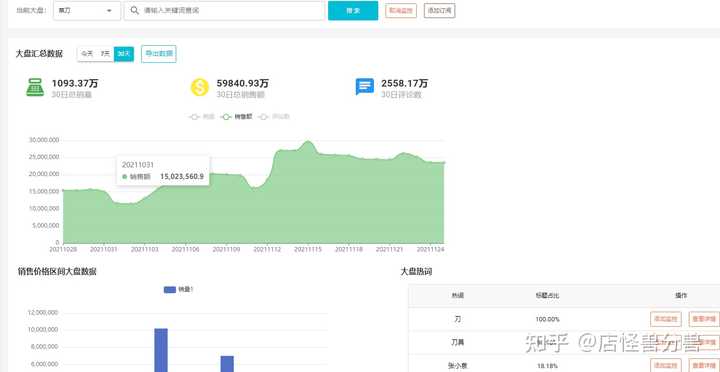Toggle the blue 销量 legend of bar chart
The height and width of the screenshot is (372, 720).
[179, 289]
